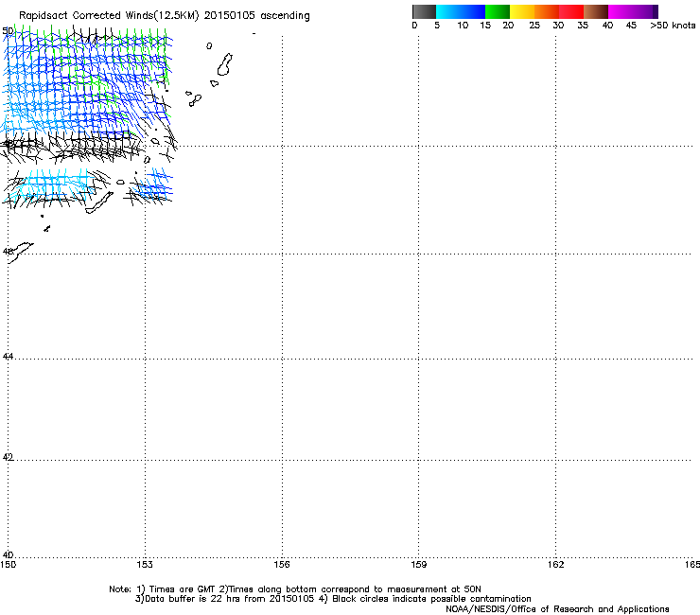
Task: Click the largest island outline near 155E
Action: pyautogui.click(x=224, y=64)
